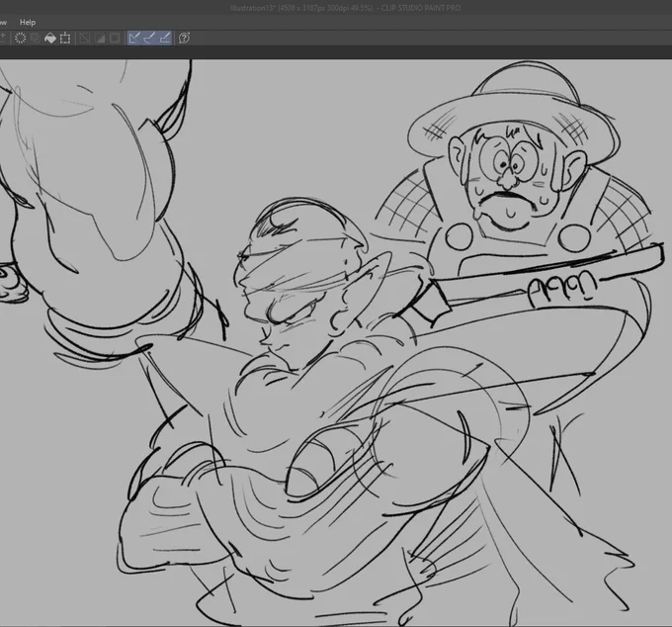Click the Fill paint bucket icon
Screen dimensions: 672x627
[50, 39]
